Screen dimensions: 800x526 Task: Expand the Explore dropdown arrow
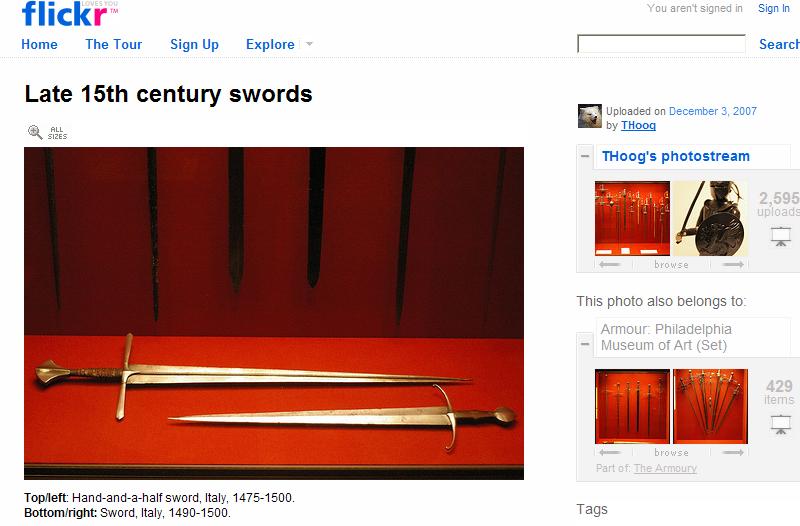click(x=309, y=44)
